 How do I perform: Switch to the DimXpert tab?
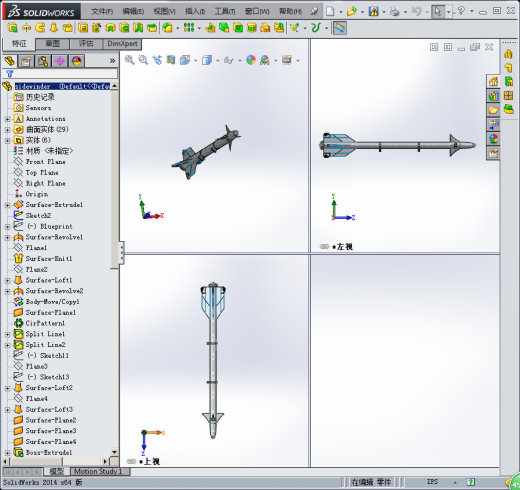122,44
